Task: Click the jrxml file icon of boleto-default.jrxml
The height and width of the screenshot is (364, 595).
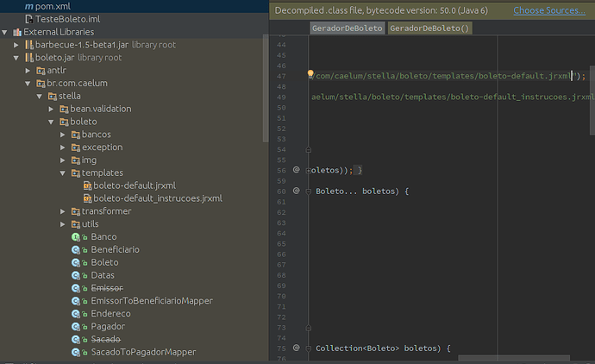Action: pos(87,186)
